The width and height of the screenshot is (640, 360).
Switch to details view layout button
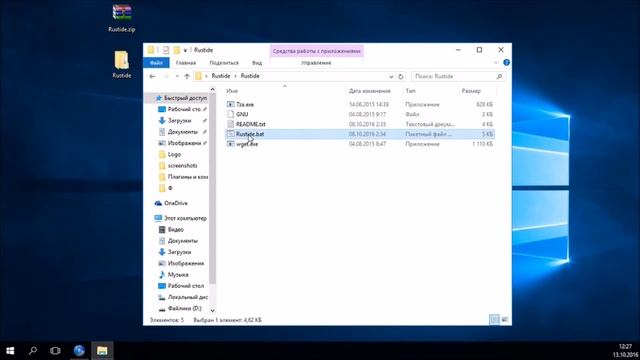pyautogui.click(x=494, y=320)
